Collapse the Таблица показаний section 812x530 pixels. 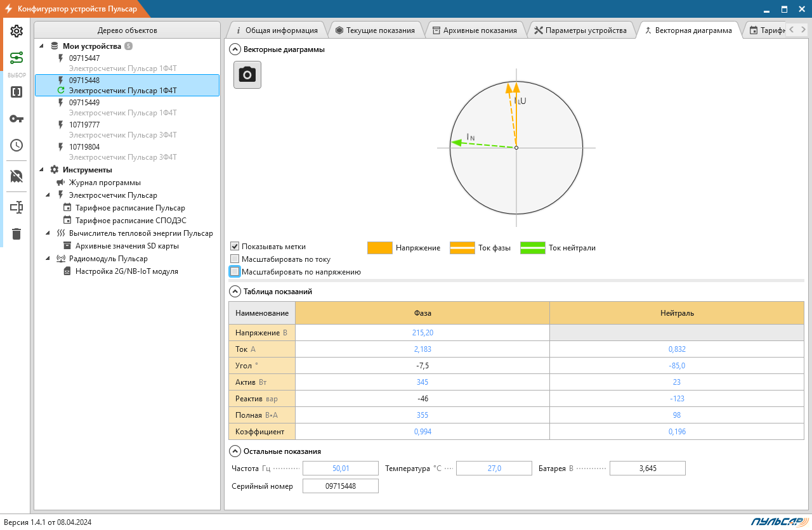click(x=235, y=292)
